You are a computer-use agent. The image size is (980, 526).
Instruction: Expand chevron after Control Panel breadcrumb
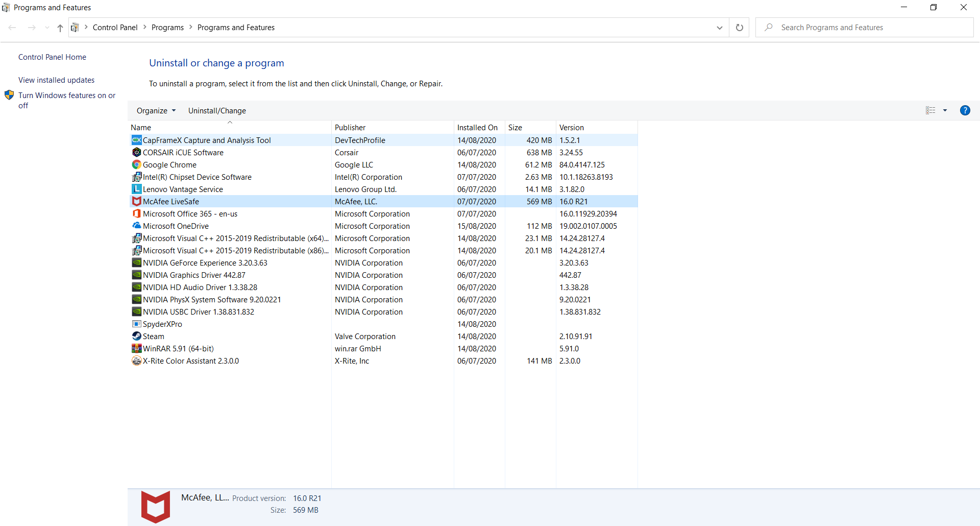144,27
